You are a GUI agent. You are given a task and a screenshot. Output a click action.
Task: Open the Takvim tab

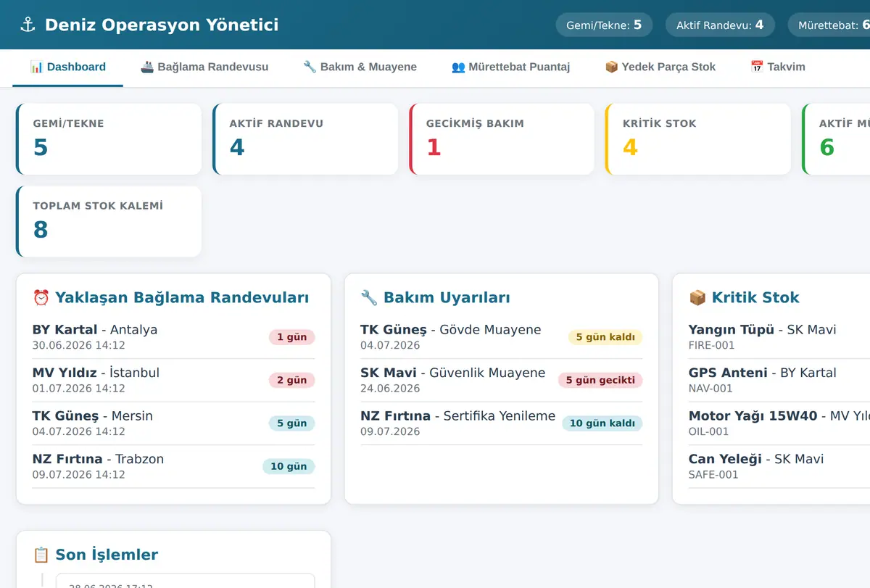coord(777,67)
